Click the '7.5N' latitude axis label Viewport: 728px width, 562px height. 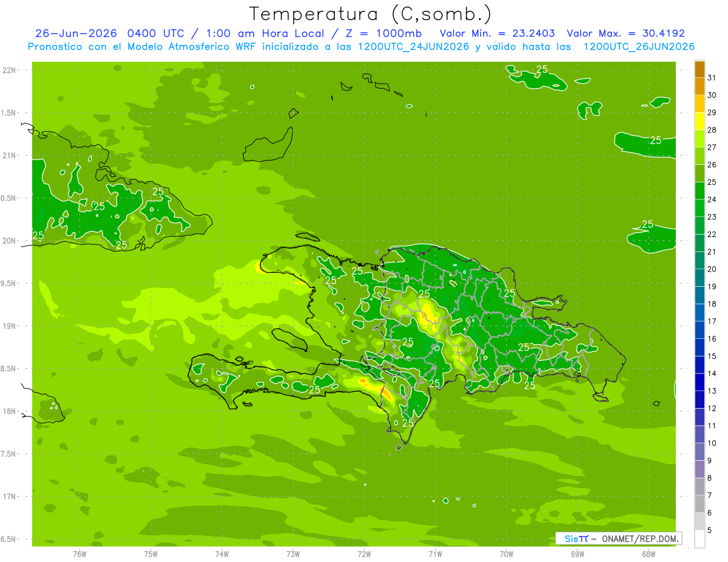pyautogui.click(x=9, y=453)
